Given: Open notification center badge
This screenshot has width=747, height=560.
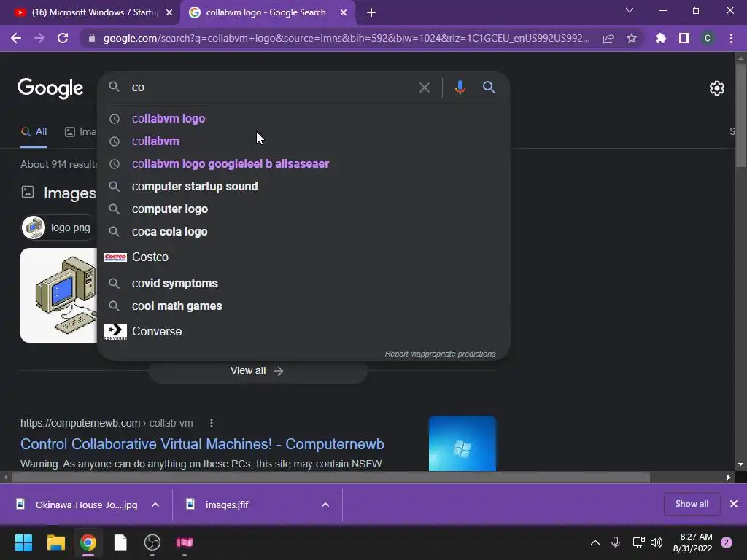Looking at the screenshot, I should click(727, 542).
